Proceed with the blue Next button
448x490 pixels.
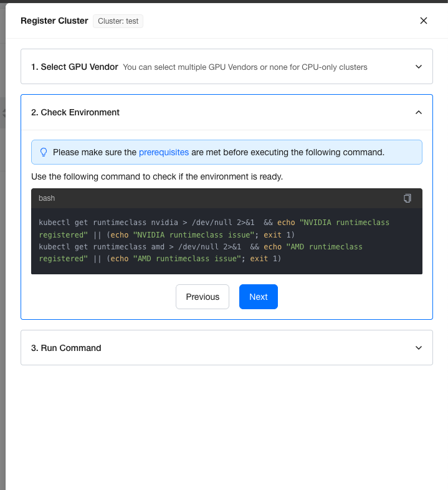coord(259,297)
